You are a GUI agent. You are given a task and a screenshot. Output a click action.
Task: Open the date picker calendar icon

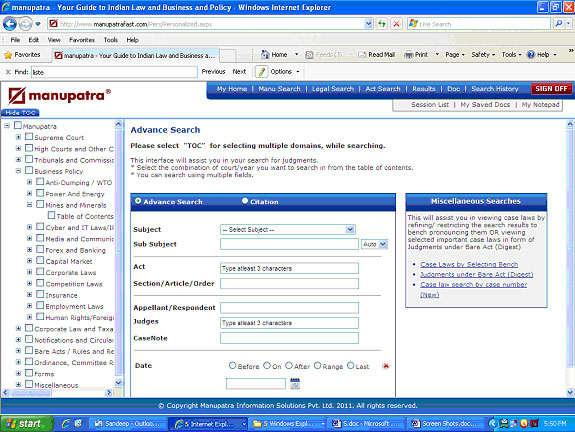coord(295,384)
